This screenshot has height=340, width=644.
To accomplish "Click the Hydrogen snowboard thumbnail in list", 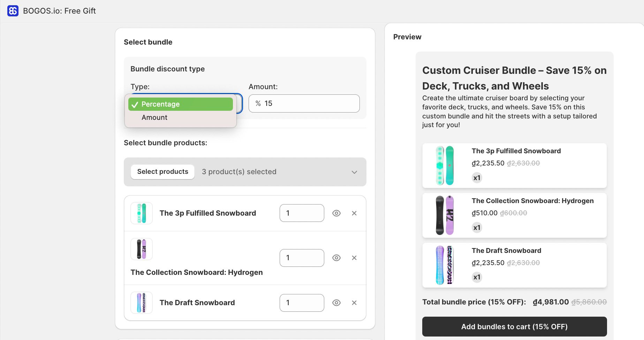I will 141,249.
